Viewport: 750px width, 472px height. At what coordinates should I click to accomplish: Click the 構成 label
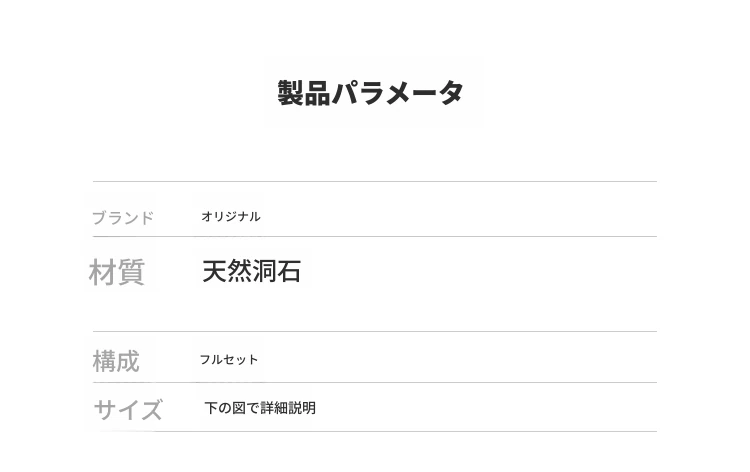[116, 361]
